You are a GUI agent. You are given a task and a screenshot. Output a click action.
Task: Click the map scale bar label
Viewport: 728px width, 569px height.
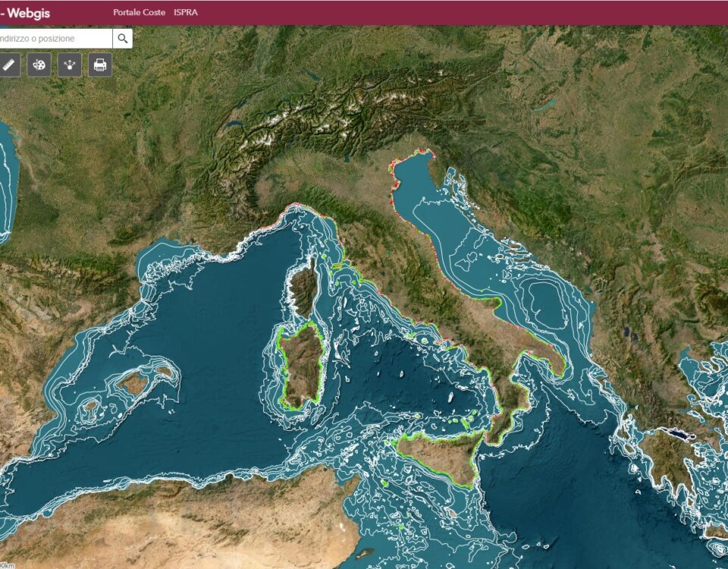[8, 564]
